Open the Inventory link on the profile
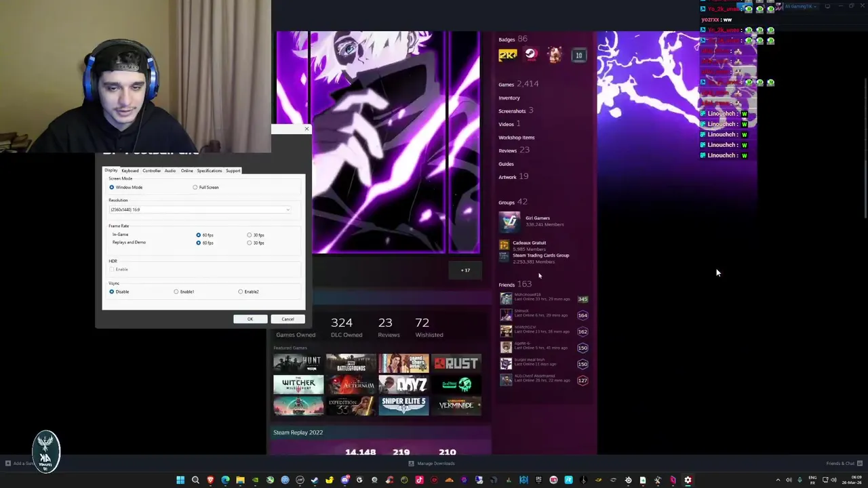 tap(509, 98)
